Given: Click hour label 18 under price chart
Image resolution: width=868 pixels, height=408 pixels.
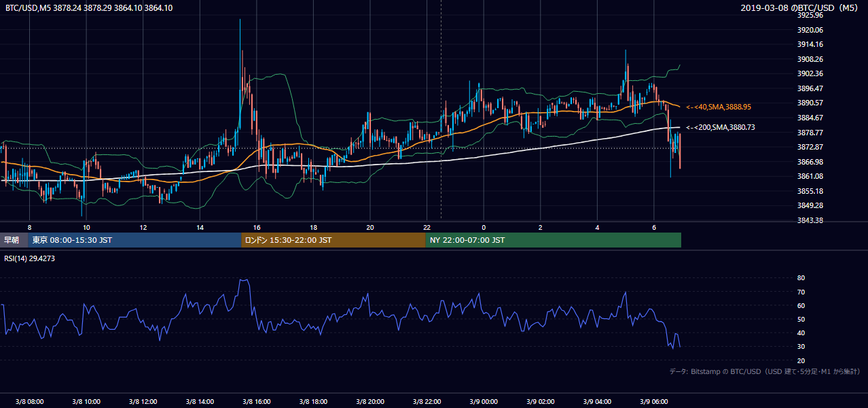Looking at the screenshot, I should coord(313,227).
